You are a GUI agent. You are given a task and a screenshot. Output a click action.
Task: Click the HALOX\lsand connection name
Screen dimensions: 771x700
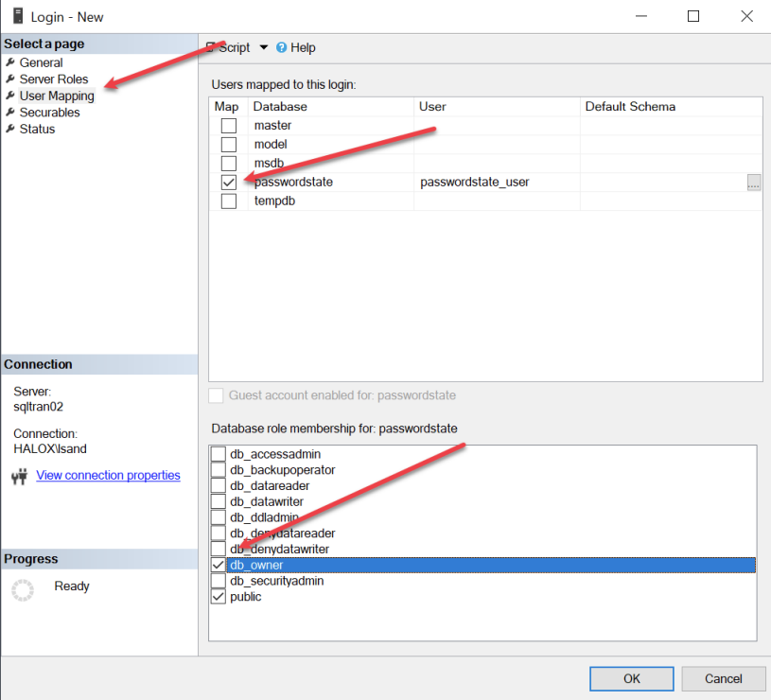tap(50, 448)
